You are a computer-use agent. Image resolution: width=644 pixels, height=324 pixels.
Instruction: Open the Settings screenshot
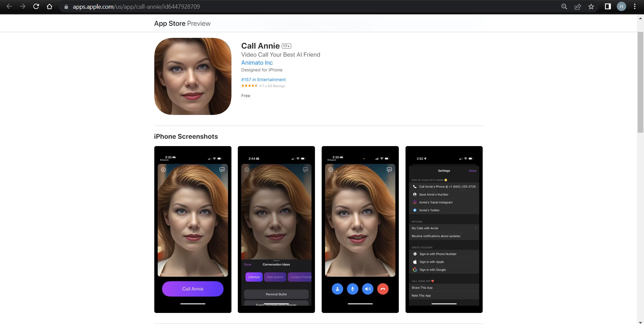pos(444,230)
